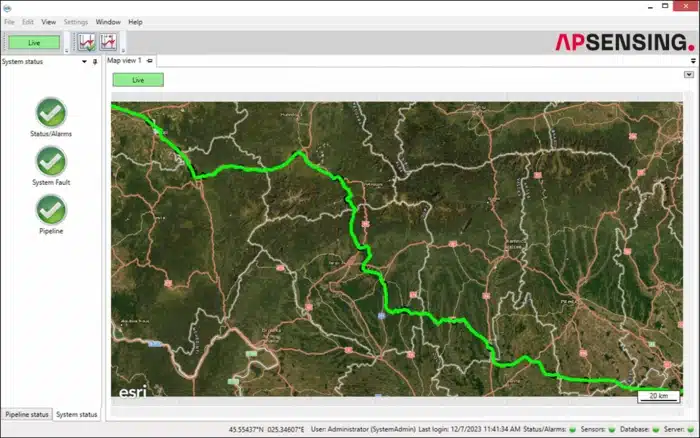Open the View menu

[x=48, y=21]
